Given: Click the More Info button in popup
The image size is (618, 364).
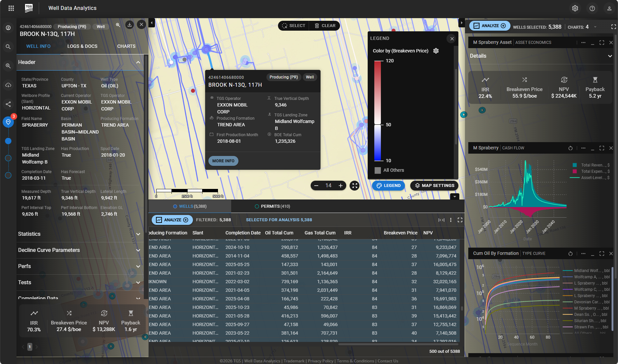Looking at the screenshot, I should pyautogui.click(x=223, y=161).
